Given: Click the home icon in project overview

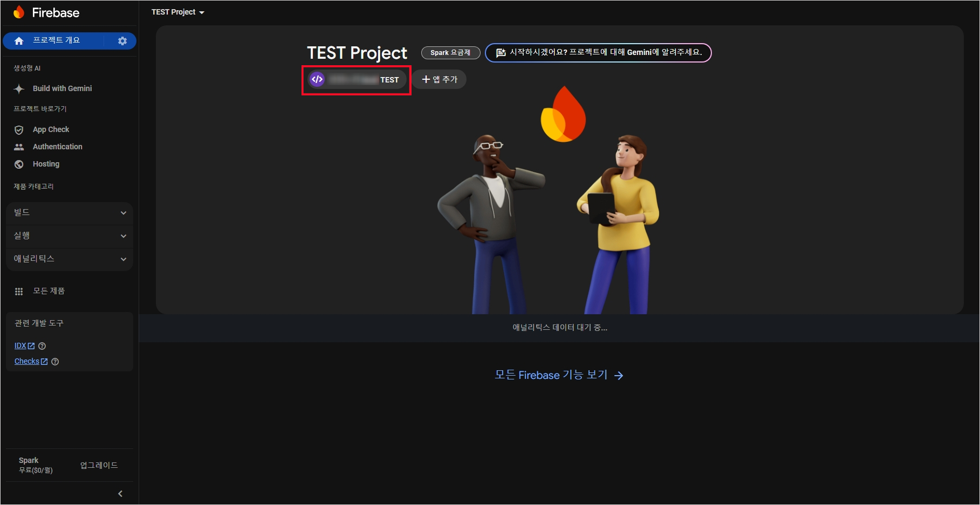Looking at the screenshot, I should coord(19,41).
